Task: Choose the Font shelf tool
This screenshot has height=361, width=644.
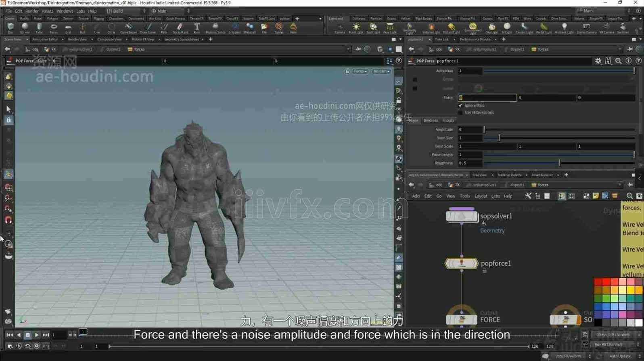Action: pyautogui.click(x=197, y=28)
